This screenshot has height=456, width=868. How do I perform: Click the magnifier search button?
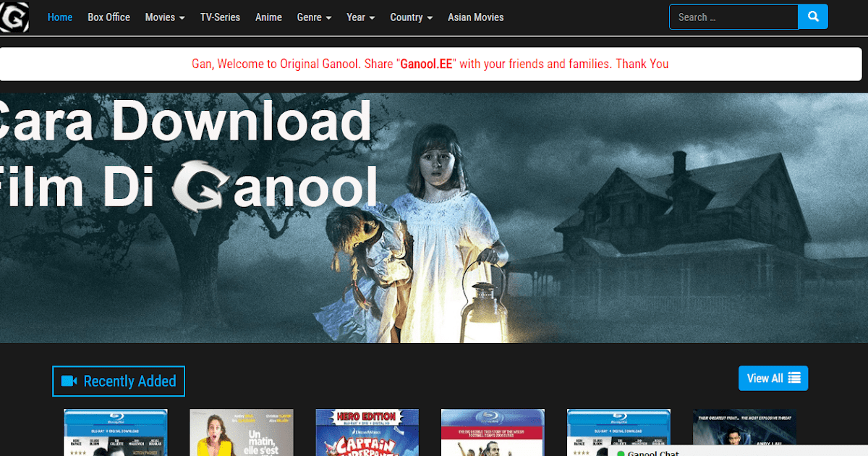click(x=813, y=17)
